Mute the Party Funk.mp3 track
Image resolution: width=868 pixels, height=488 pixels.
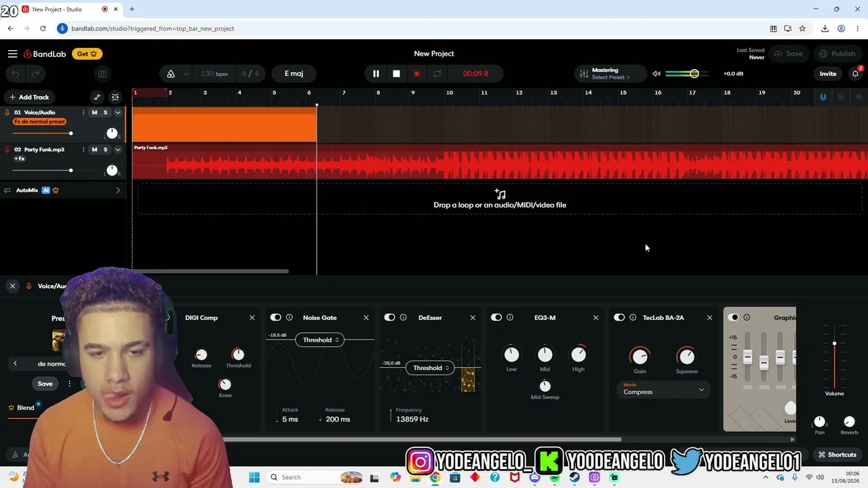94,149
